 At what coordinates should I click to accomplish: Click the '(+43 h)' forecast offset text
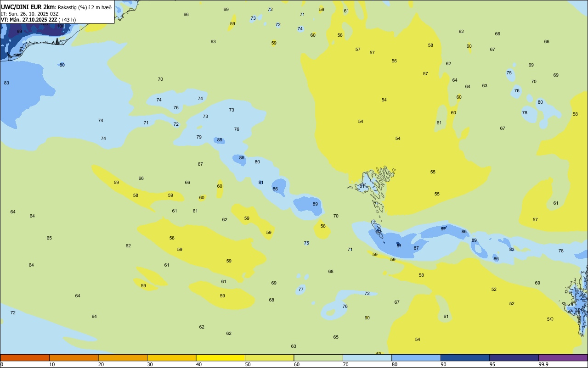[x=68, y=20]
